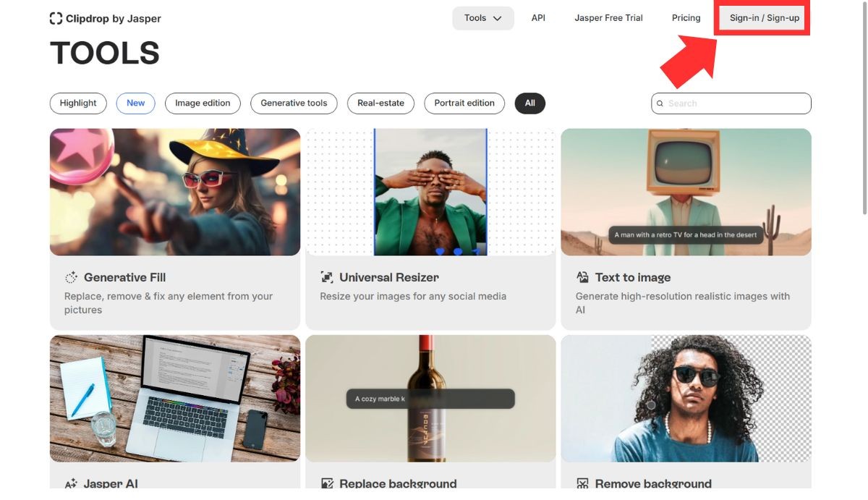Screen dimensions: 868x500
Task: Open the API page
Action: tap(538, 18)
